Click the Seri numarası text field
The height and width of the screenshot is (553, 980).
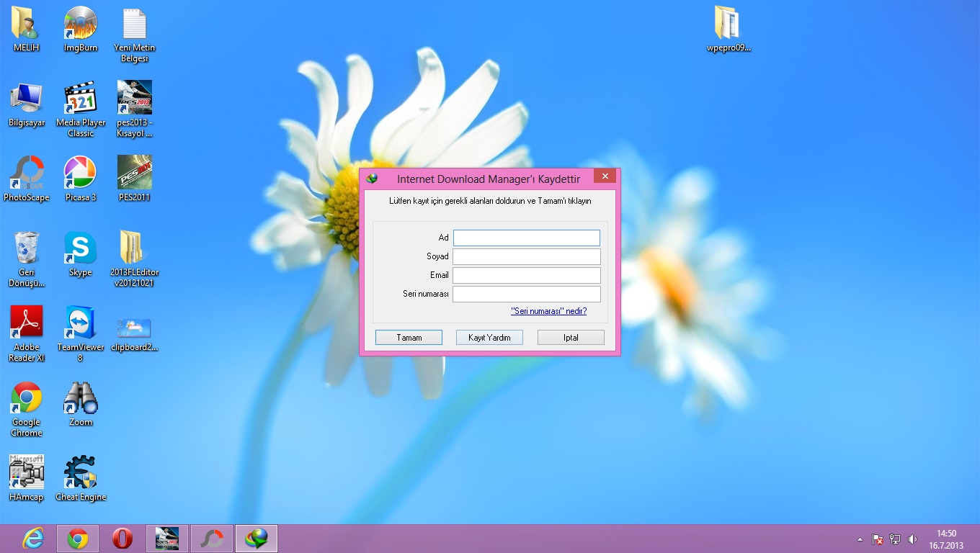(526, 295)
